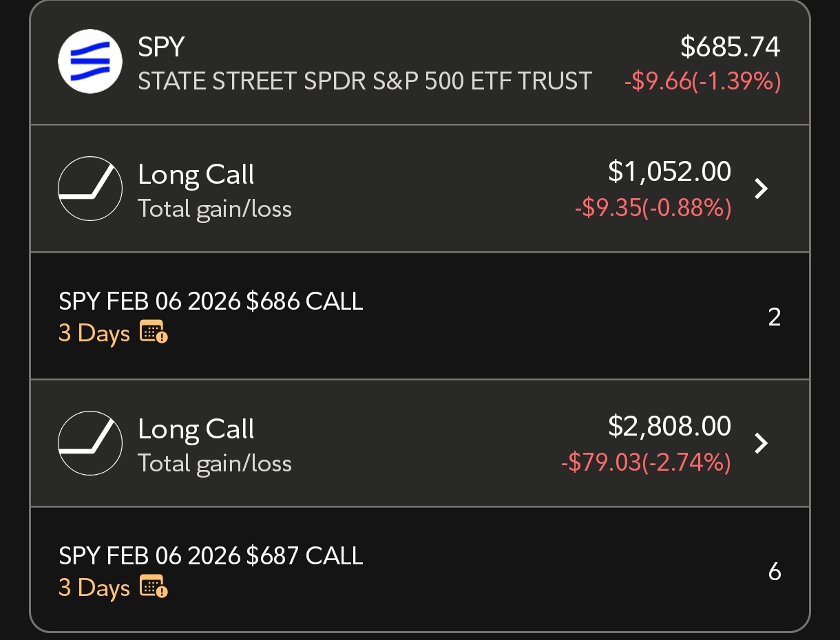Select STATE STREET SPDR S&P 500 ETF TRUST
Image resolution: width=840 pixels, height=640 pixels.
pos(364,81)
